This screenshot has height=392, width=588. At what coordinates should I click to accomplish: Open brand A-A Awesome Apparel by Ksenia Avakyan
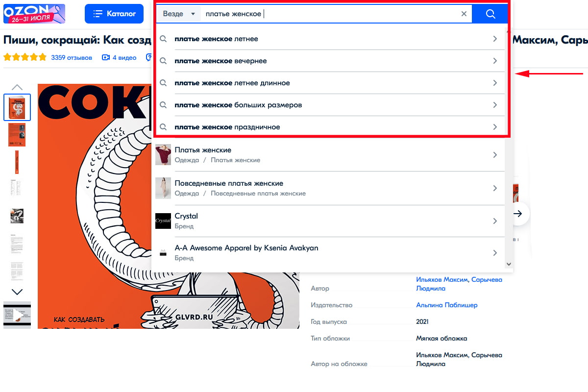pyautogui.click(x=246, y=248)
